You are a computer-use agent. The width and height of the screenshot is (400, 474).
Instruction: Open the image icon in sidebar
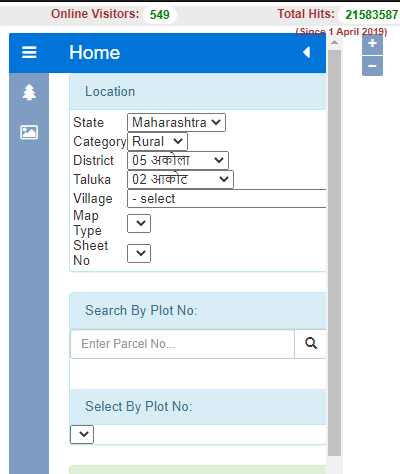tap(29, 132)
